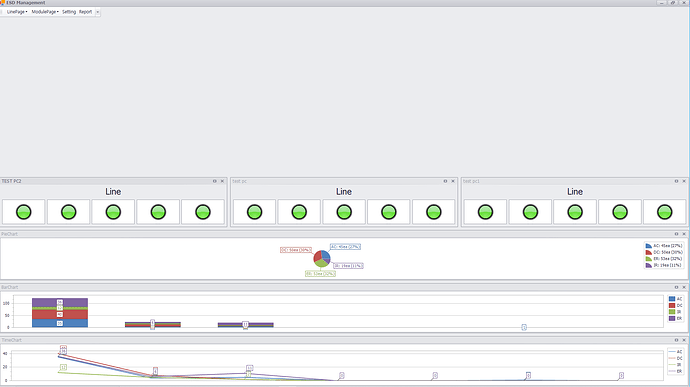Expand the LinePage dropdown arrow
Screen dimensions: 690x387
[26, 12]
